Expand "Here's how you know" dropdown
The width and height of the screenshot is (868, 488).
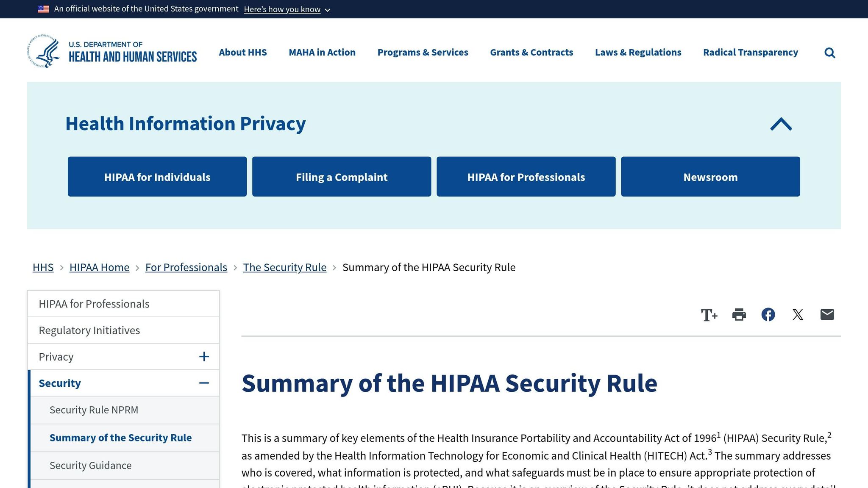pyautogui.click(x=287, y=9)
